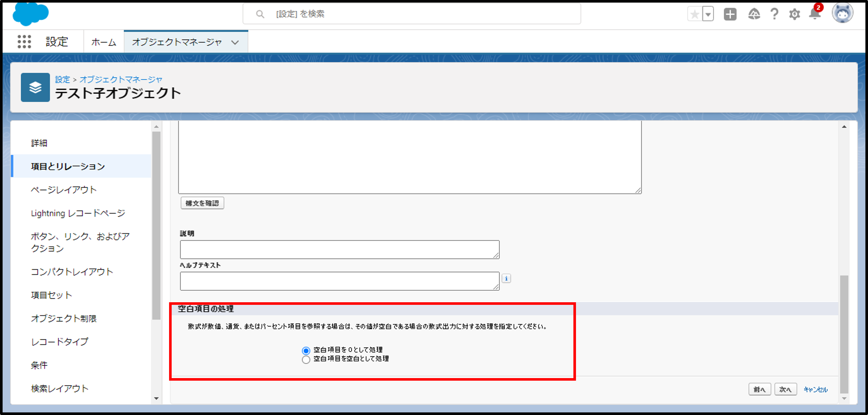Select 空白項目を空白として処理 radio button
Viewport: 868px width, 415px height.
pyautogui.click(x=306, y=360)
